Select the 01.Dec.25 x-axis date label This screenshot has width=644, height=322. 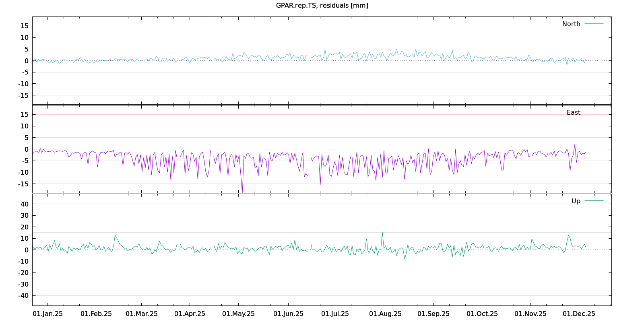tap(579, 314)
